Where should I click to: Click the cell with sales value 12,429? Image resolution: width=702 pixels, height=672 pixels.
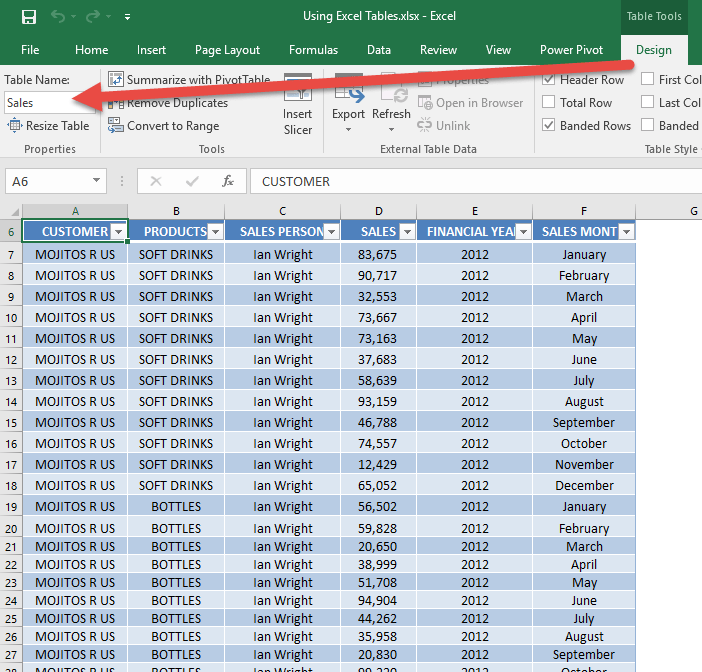pos(378,465)
